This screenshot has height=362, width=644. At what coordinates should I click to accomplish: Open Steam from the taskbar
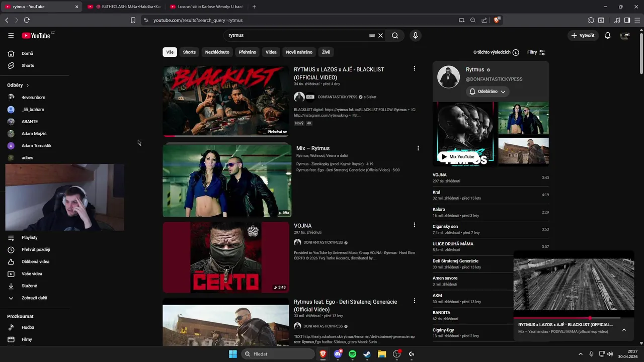tap(367, 354)
